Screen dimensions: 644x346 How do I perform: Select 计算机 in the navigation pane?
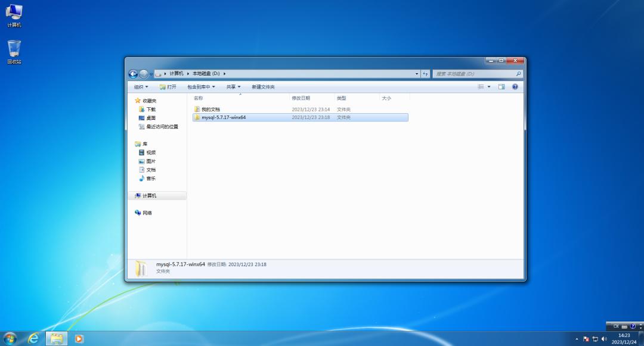coord(145,196)
